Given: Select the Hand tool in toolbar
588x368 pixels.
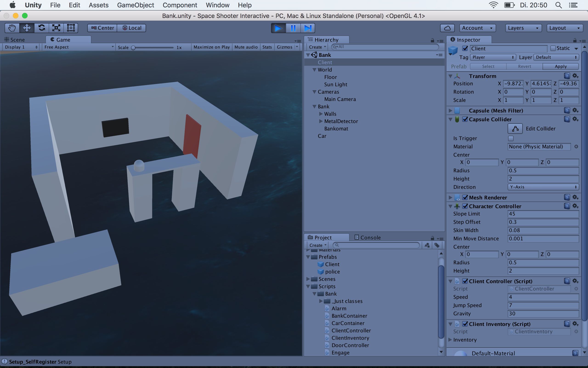Looking at the screenshot, I should [12, 28].
